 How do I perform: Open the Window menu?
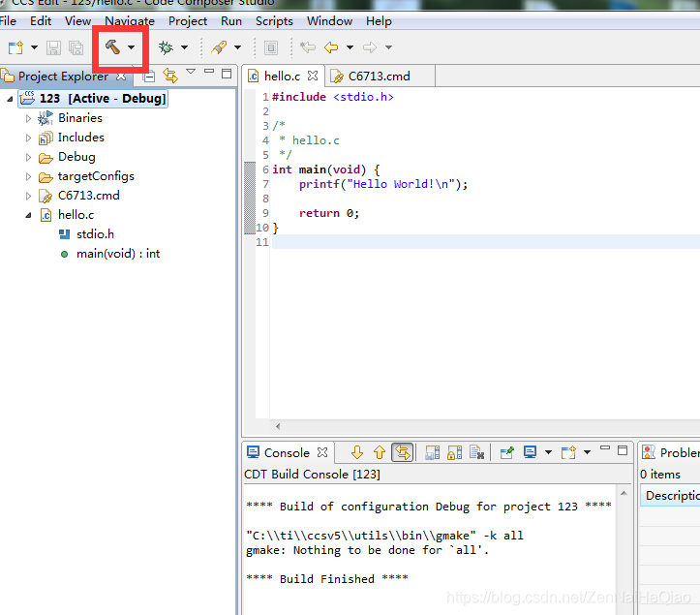point(329,21)
